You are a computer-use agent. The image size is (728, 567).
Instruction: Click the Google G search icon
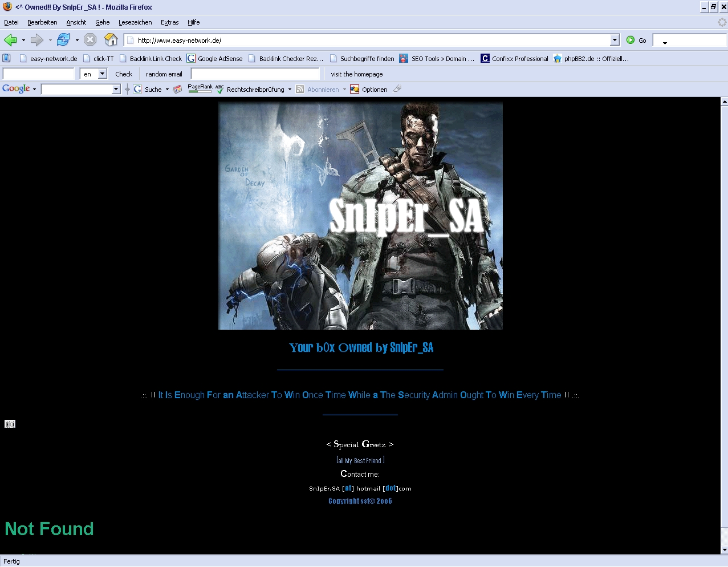click(x=137, y=89)
